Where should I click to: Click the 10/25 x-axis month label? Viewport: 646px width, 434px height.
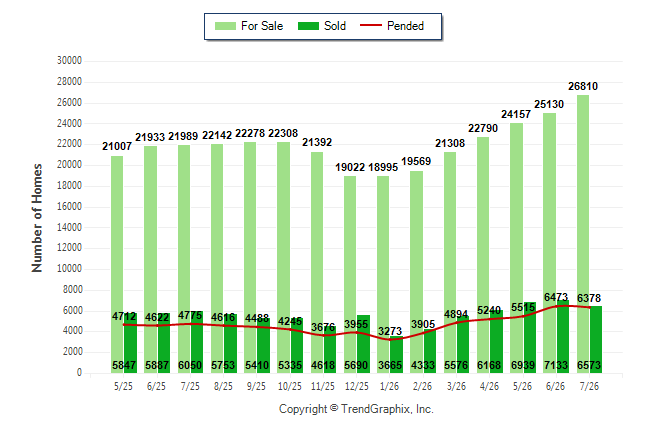point(290,386)
